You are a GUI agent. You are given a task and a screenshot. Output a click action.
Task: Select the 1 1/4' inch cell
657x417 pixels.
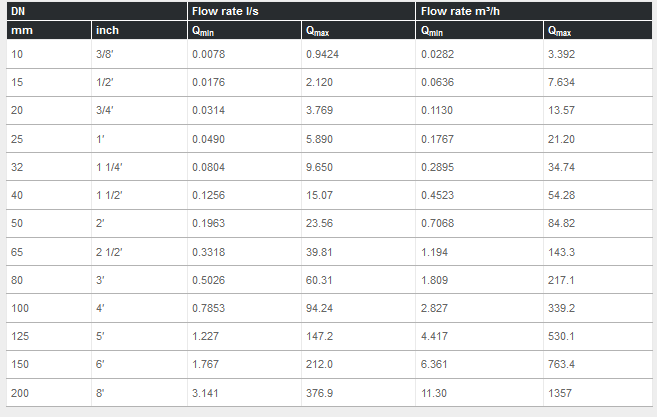[x=109, y=167]
